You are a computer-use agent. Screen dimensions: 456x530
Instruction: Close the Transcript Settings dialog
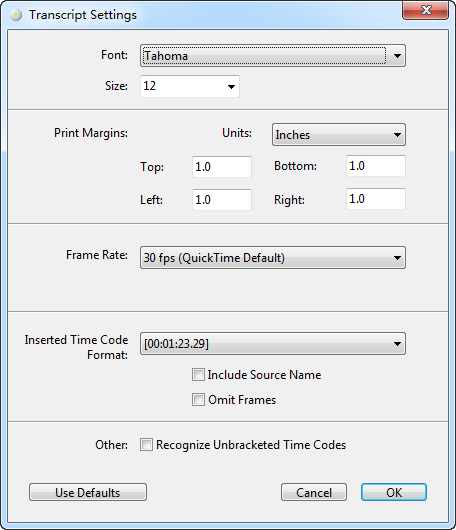click(x=426, y=10)
